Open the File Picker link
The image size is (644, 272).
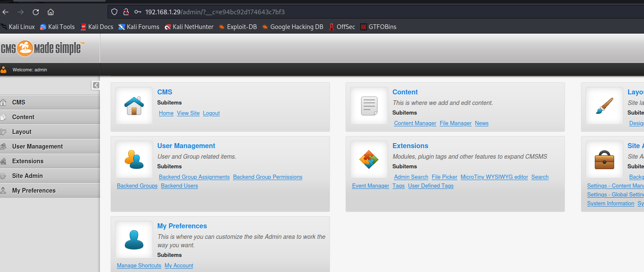point(444,177)
